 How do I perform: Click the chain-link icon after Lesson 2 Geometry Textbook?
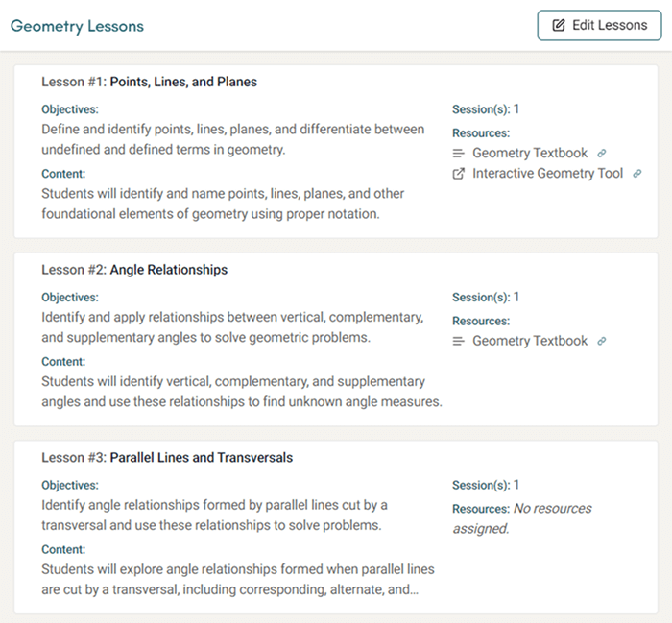tap(602, 342)
